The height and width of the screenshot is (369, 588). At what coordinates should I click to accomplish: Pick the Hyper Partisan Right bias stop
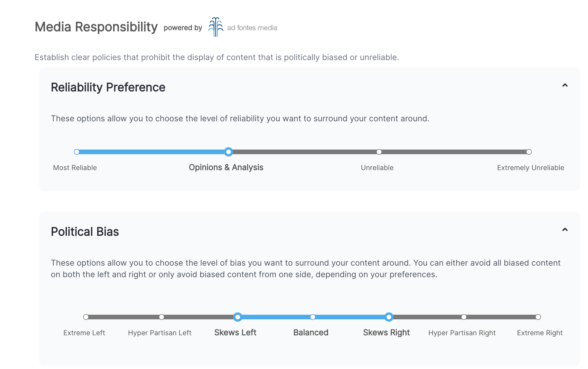click(464, 317)
